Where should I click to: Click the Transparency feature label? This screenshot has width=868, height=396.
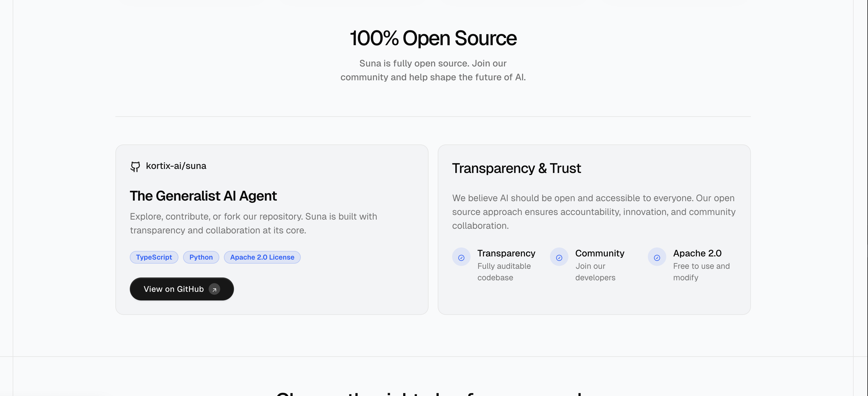pos(506,253)
